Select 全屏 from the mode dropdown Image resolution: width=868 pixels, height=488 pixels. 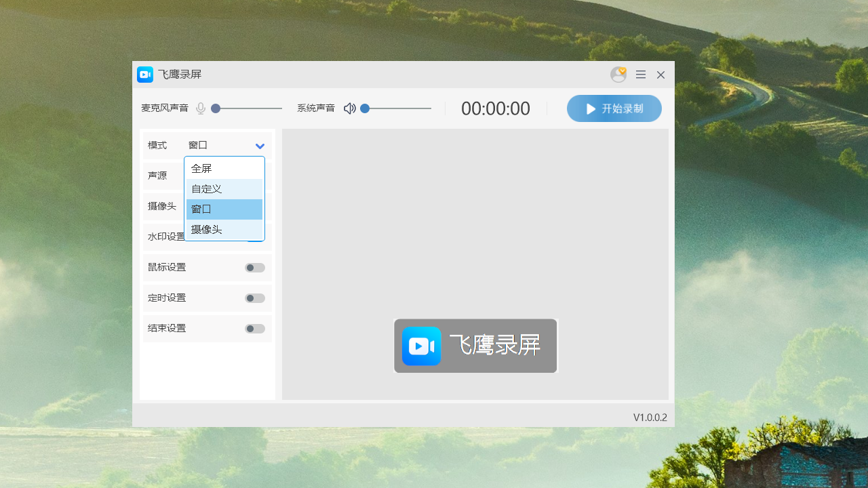[224, 168]
